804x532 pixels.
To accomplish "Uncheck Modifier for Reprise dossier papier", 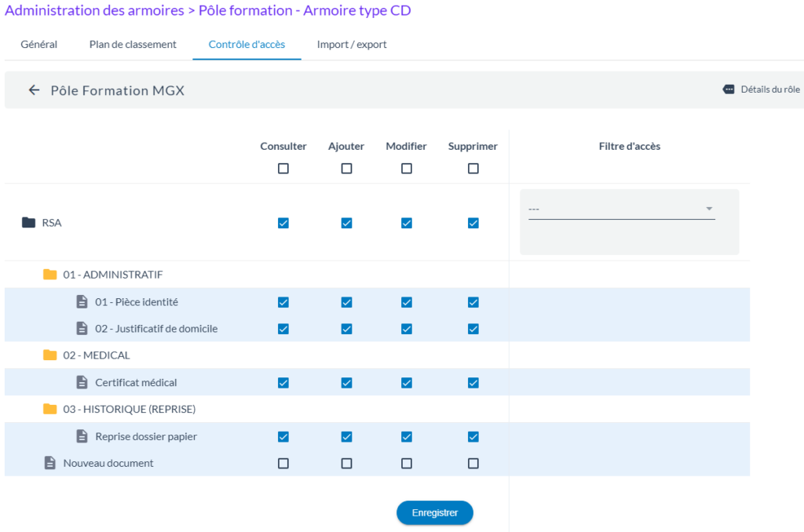I will (406, 437).
